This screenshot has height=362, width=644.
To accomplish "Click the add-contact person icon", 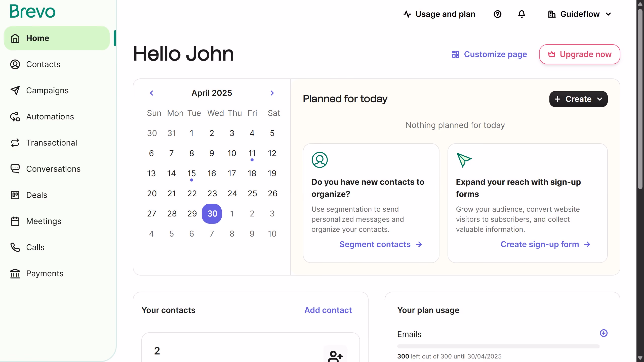I will (335, 356).
